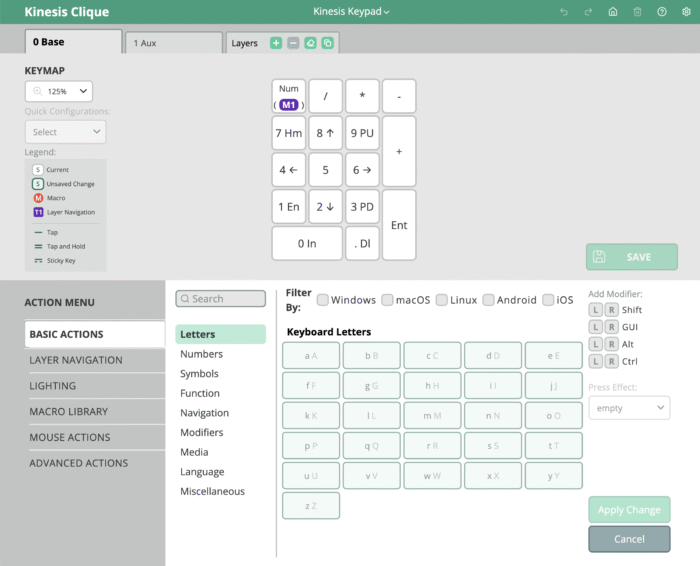Choose the Media category
The image size is (700, 566).
194,452
